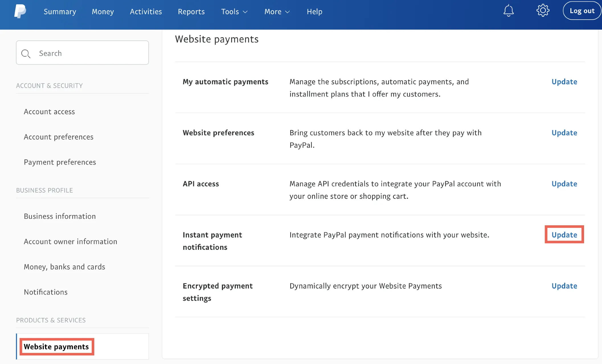Update My automatic payments

[x=564, y=82]
